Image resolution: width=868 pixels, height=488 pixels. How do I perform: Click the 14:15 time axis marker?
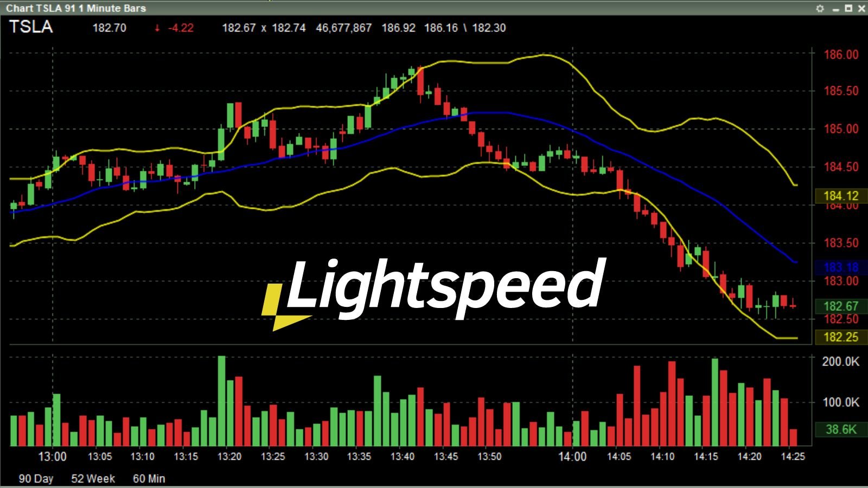[706, 457]
